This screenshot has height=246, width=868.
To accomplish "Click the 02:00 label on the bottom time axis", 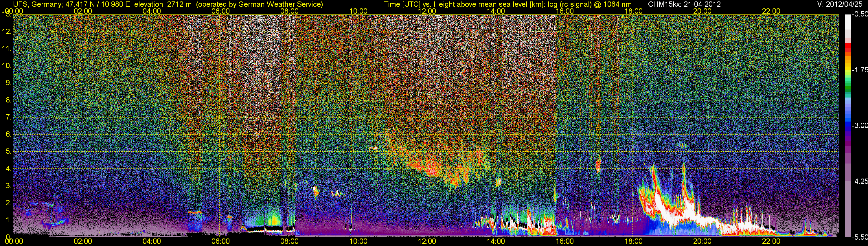I will [x=83, y=241].
